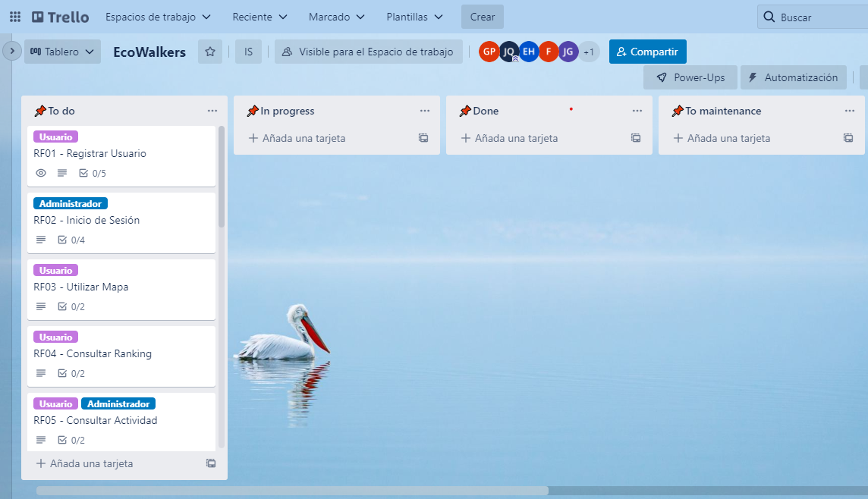The image size is (868, 499).
Task: Open the Power-Ups button
Action: pyautogui.click(x=690, y=77)
